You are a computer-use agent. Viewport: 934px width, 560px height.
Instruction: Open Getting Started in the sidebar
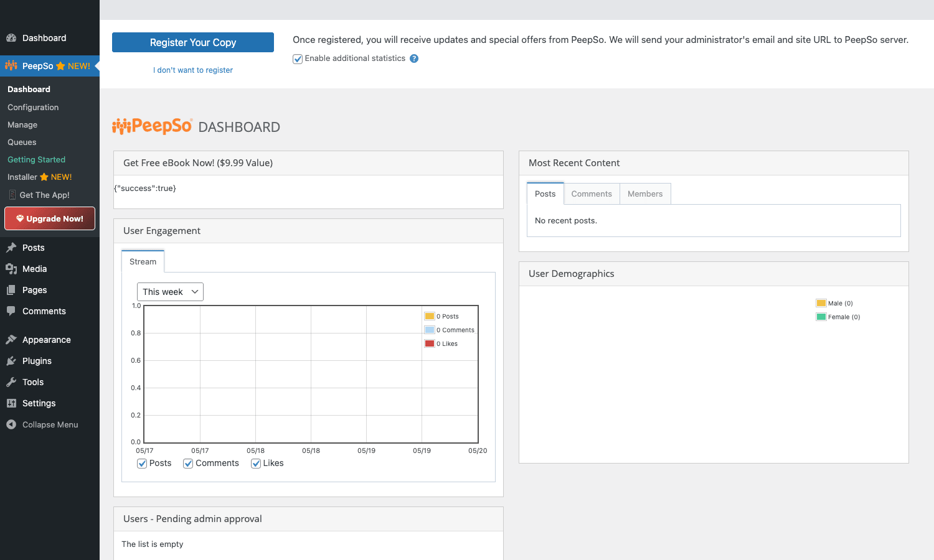(x=36, y=159)
